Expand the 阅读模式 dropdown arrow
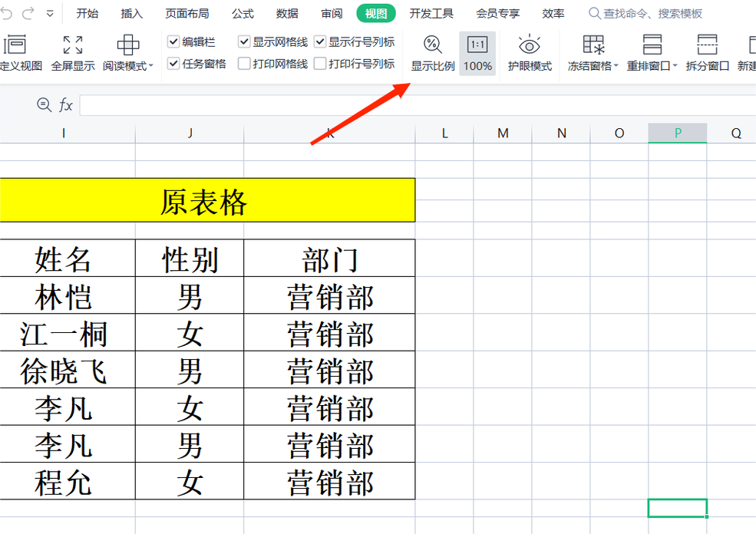 point(151,65)
